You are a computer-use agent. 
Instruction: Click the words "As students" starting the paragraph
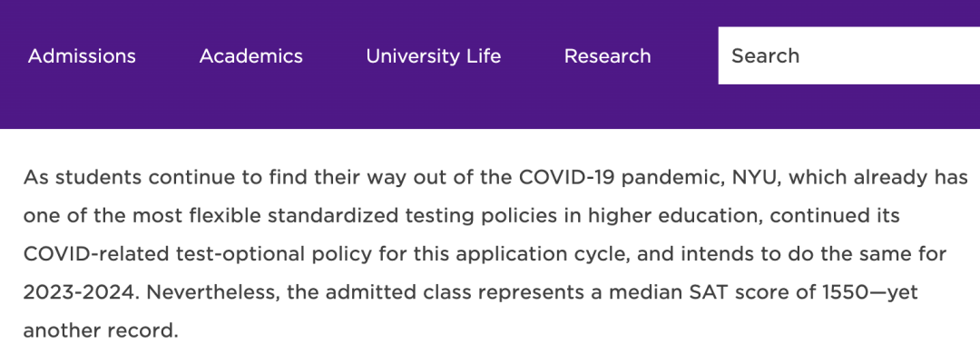pyautogui.click(x=74, y=176)
